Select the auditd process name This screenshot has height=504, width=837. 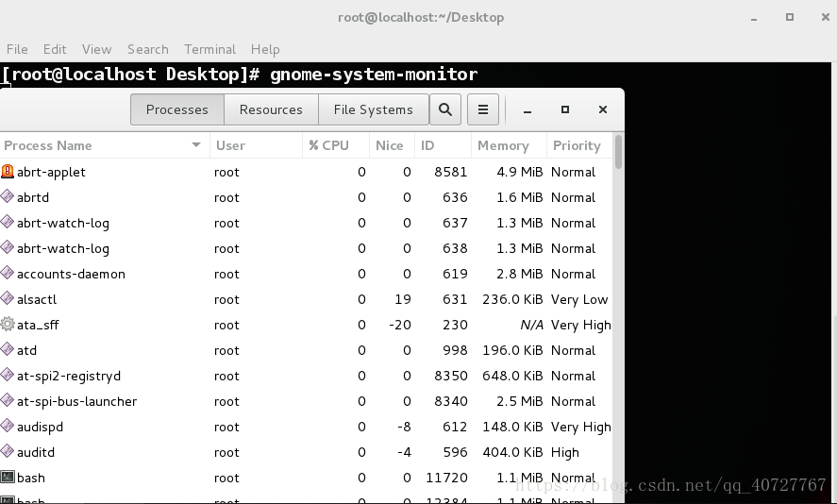pos(36,452)
